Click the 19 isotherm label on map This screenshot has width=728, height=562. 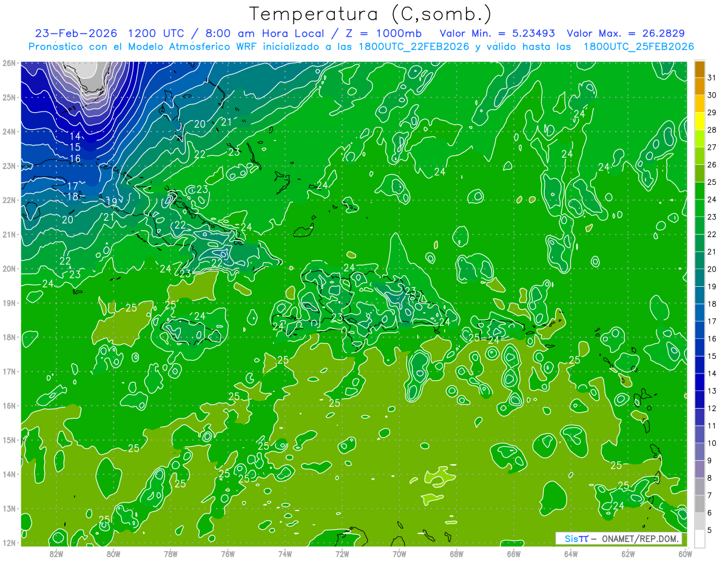(x=112, y=202)
